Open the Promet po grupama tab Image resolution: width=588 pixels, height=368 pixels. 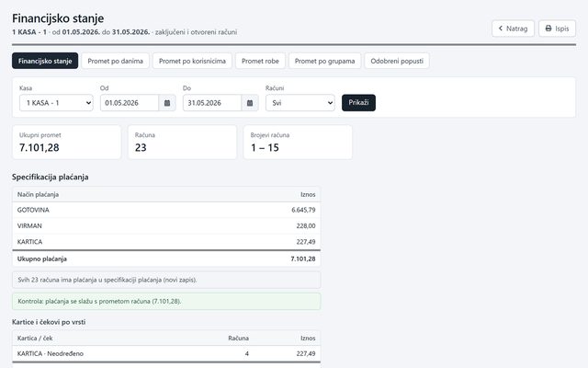click(x=324, y=61)
